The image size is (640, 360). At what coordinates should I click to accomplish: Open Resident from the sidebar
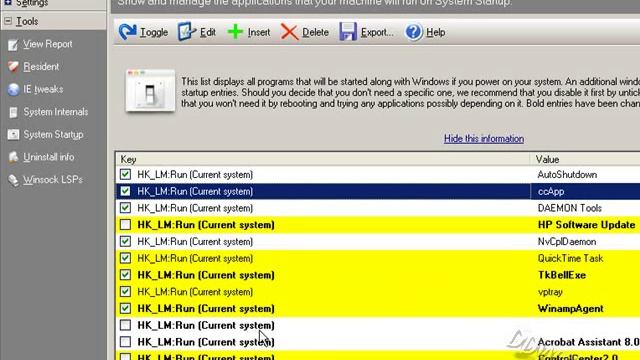coord(41,67)
